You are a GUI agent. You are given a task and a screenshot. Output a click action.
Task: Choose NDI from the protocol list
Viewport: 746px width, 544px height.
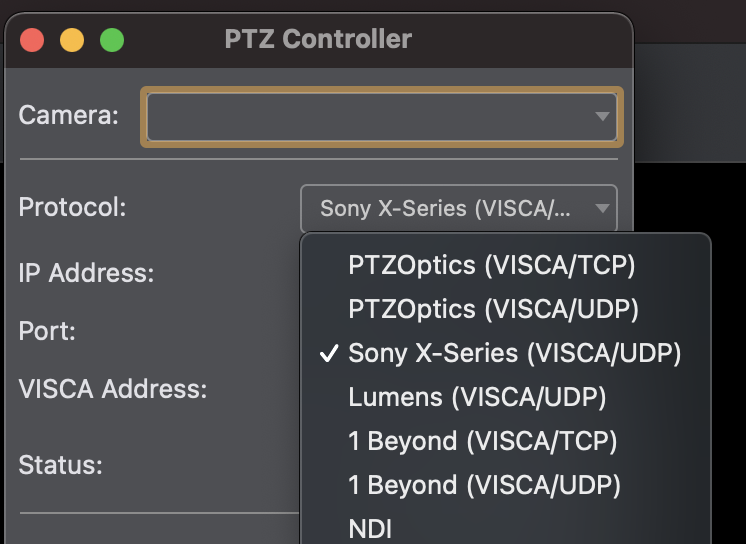coord(506,528)
